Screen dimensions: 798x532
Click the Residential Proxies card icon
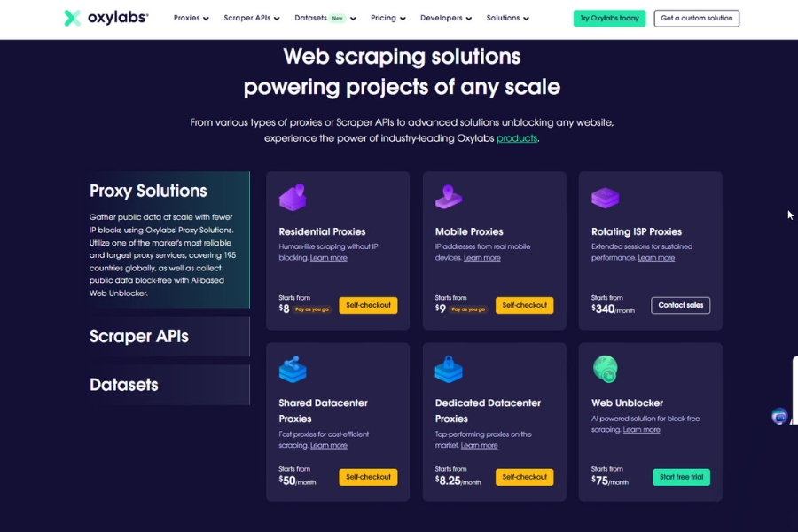point(293,197)
